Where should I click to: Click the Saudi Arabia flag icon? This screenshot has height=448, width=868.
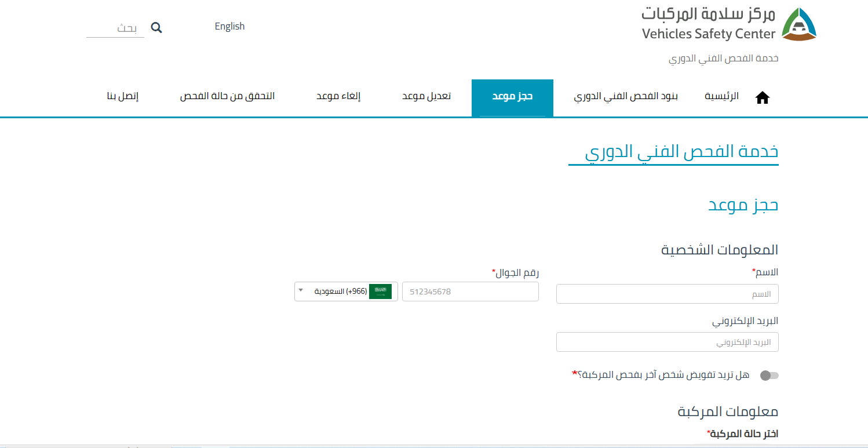tap(381, 292)
